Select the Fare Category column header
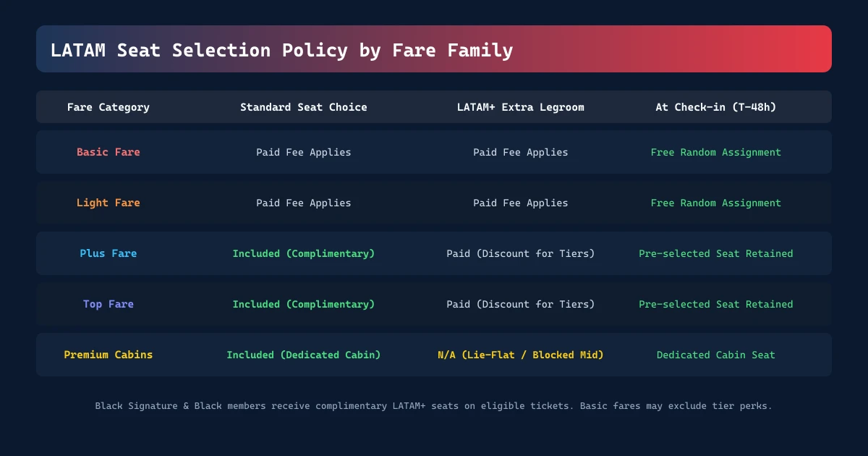The height and width of the screenshot is (456, 868). 109,107
